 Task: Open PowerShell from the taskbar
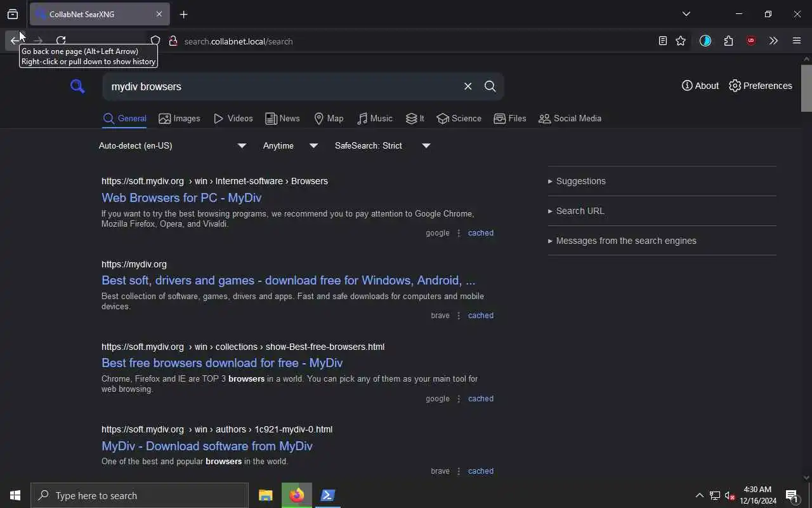[328, 495]
